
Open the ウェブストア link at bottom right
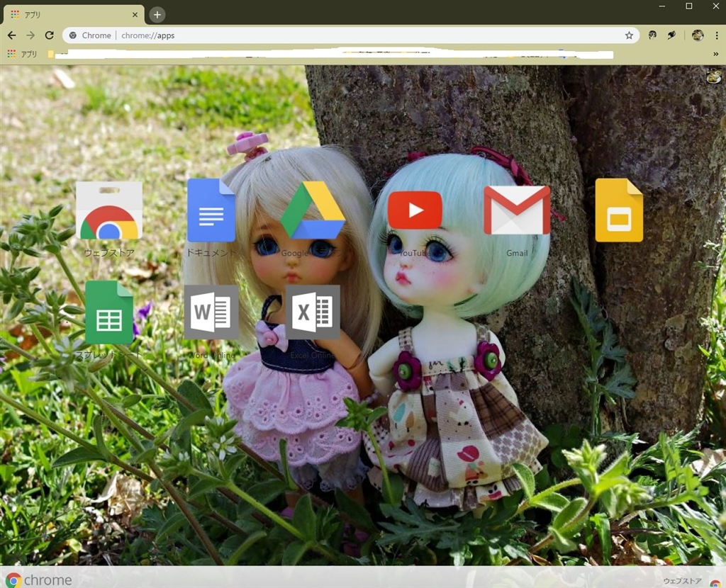point(682,581)
